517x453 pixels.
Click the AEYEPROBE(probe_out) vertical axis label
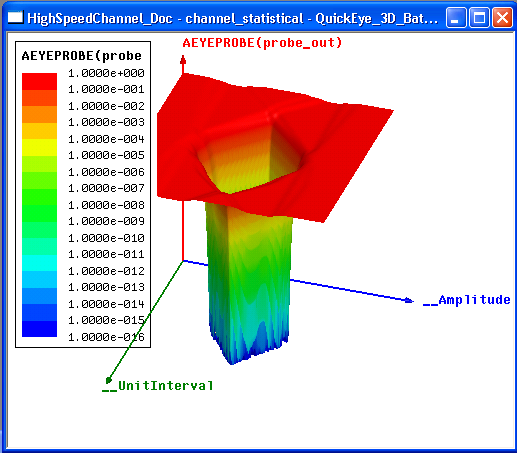pos(262,43)
